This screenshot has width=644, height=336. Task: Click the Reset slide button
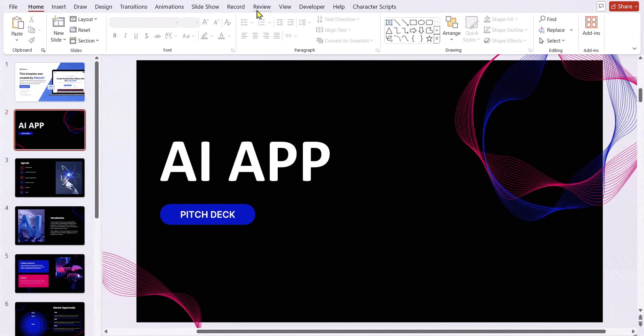pyautogui.click(x=80, y=30)
